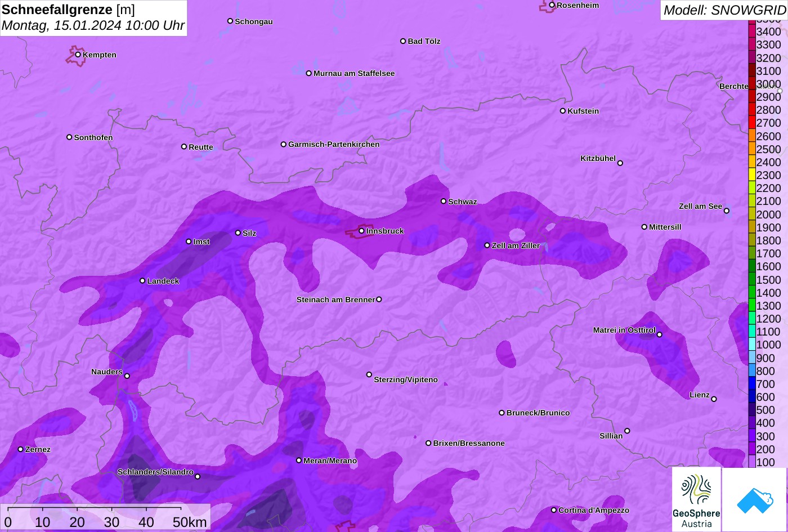Click the Bruneck/Brunico label
Image resolution: width=788 pixels, height=532 pixels.
[538, 413]
